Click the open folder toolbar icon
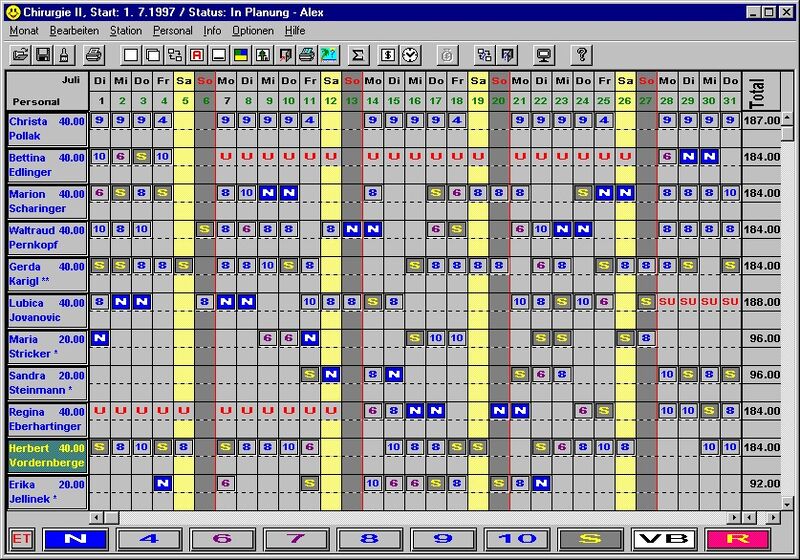Screen dimensions: 800x560 point(22,54)
